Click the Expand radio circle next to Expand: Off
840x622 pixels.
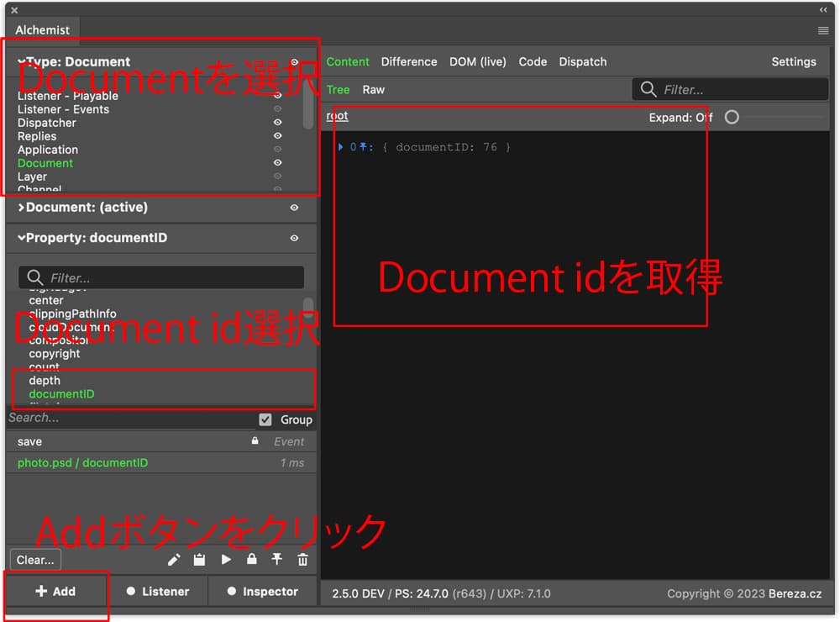click(731, 118)
